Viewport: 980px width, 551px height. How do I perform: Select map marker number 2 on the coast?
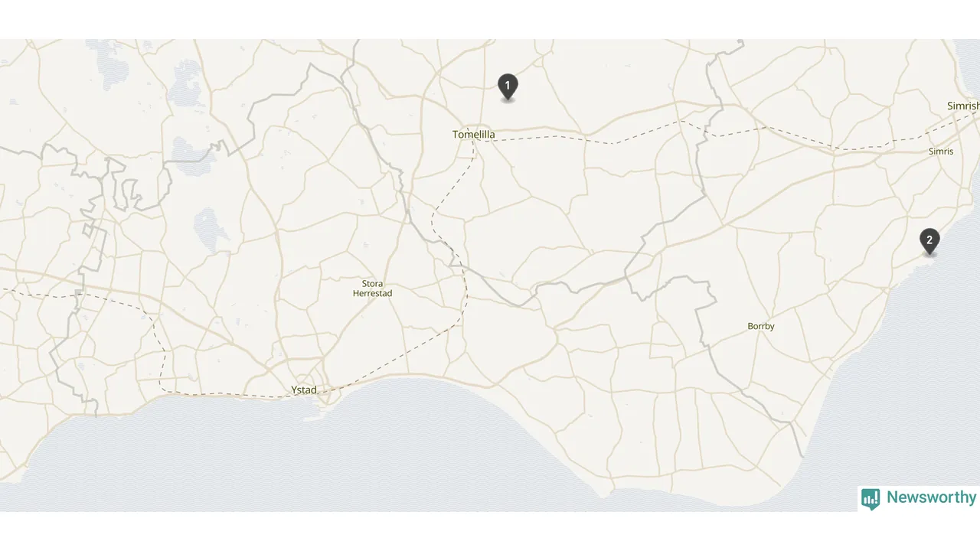coord(929,241)
